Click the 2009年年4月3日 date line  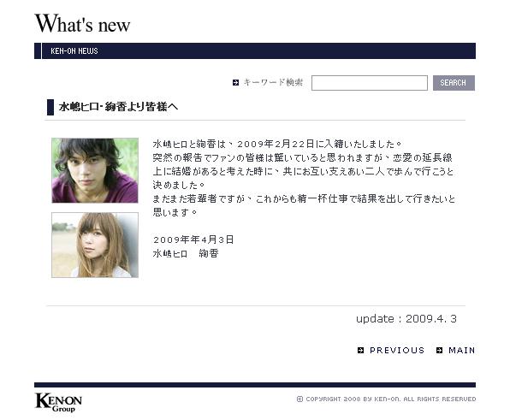click(193, 240)
